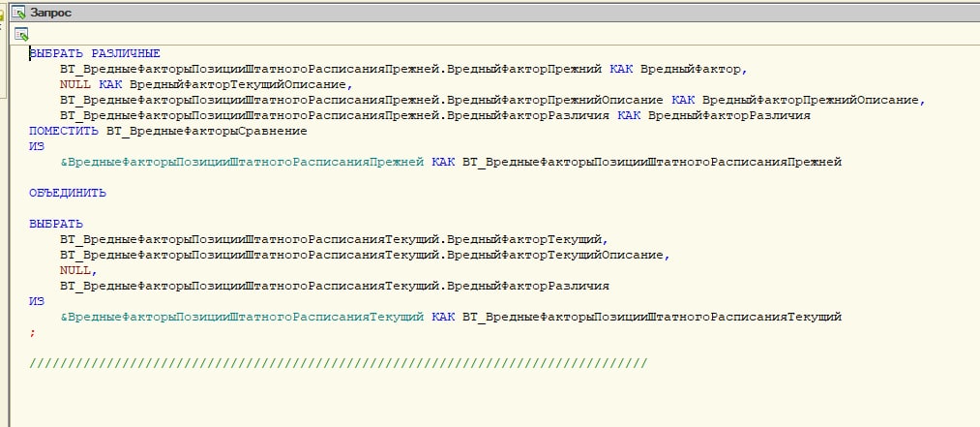The width and height of the screenshot is (980, 427).
Task: Click the РАЗЛИЧНЫЕ keyword
Action: click(126, 54)
